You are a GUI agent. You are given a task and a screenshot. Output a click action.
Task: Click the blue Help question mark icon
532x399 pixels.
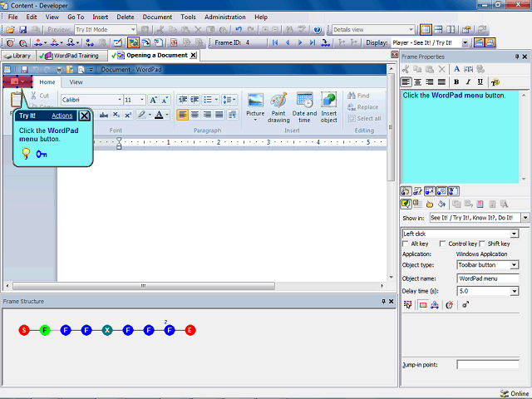[318, 30]
